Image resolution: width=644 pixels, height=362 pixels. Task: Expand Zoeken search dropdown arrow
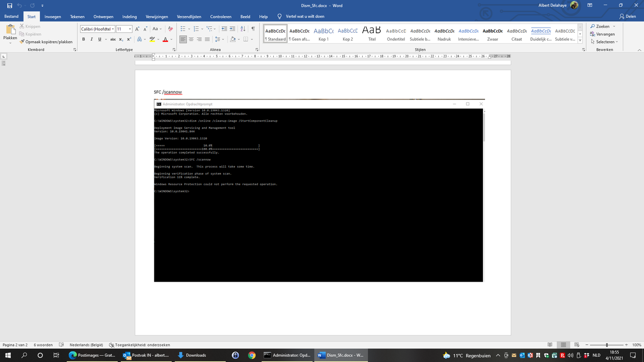[x=614, y=27]
